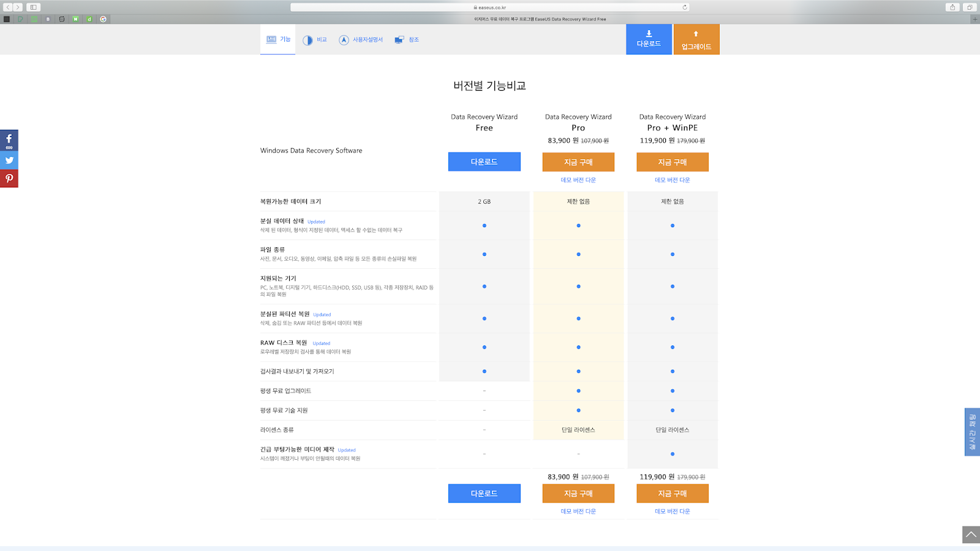Open bottom Pro + WinPE 데모 버전 다운 link
The height and width of the screenshot is (551, 980).
tap(673, 511)
